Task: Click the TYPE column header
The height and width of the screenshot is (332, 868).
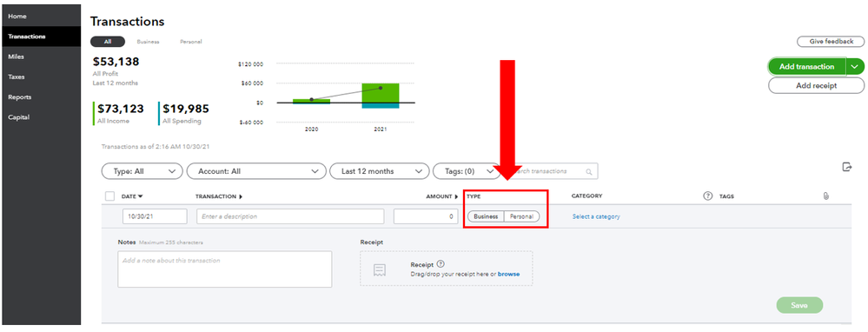Action: 474,196
